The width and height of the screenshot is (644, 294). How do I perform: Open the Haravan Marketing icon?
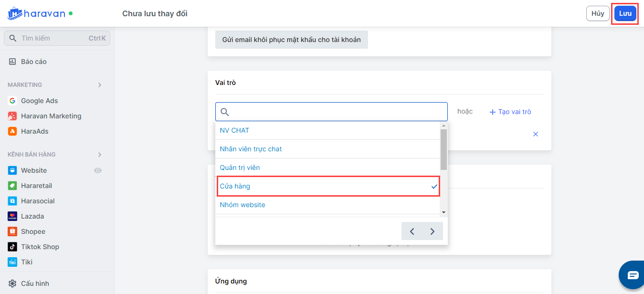[x=12, y=116]
